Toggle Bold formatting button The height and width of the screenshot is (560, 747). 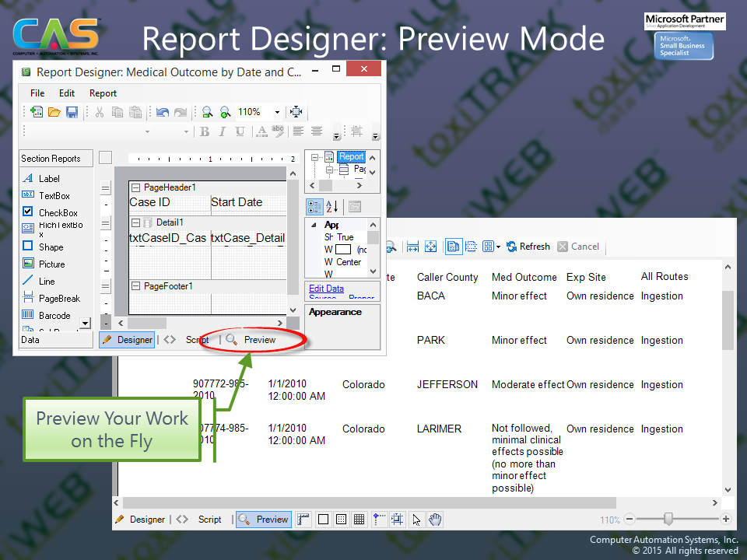click(205, 131)
